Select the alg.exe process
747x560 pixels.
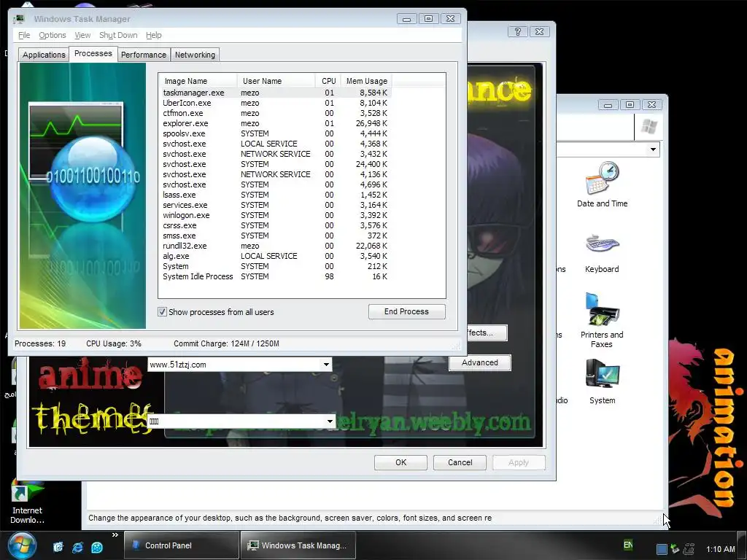(x=275, y=256)
